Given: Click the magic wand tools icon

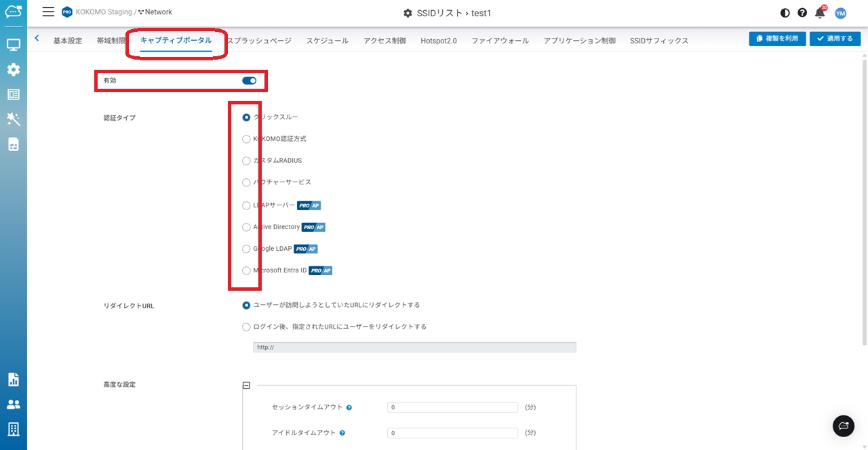Looking at the screenshot, I should coord(14,119).
